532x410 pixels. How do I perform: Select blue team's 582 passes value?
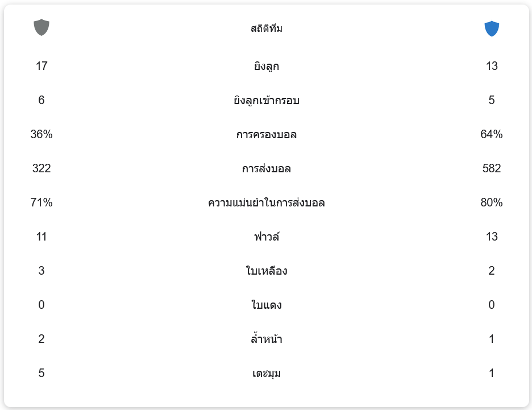coord(491,168)
